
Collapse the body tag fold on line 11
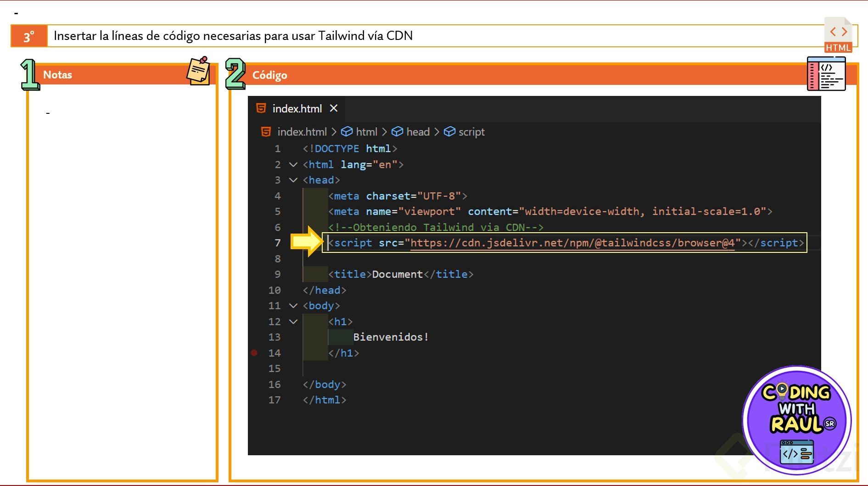point(293,306)
